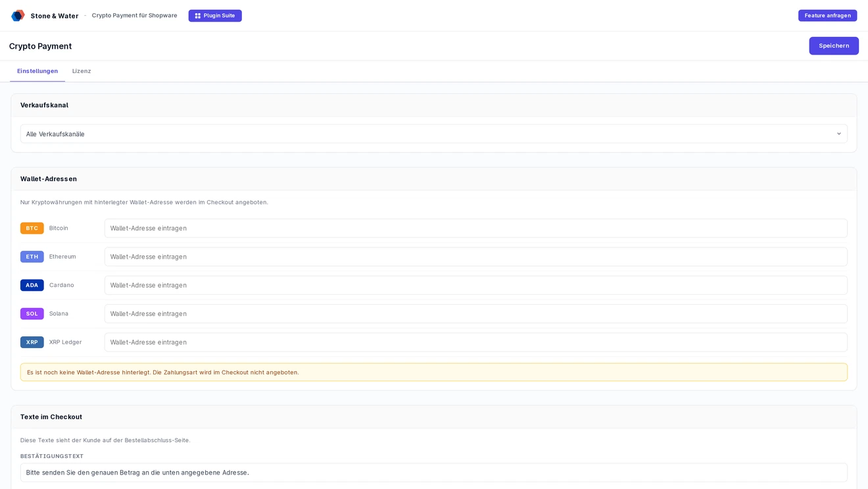Click 'Crypto Payment für Shopware' header text

point(135,15)
